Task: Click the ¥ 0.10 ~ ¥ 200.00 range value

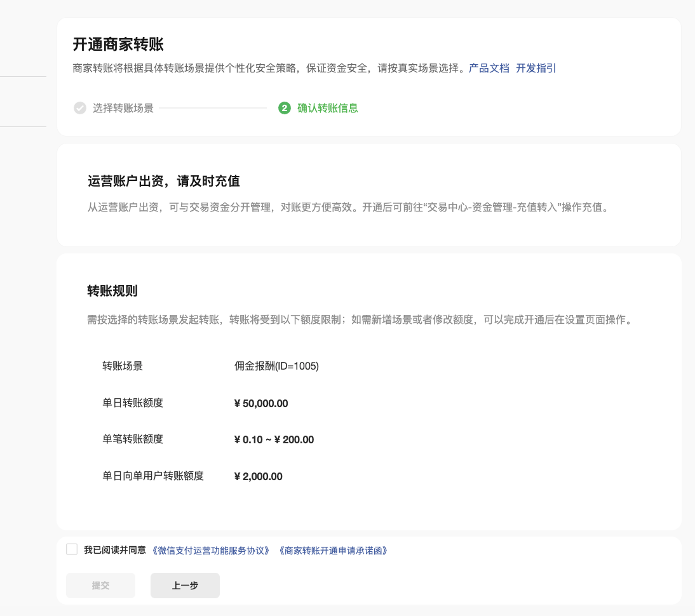Action: coord(274,439)
